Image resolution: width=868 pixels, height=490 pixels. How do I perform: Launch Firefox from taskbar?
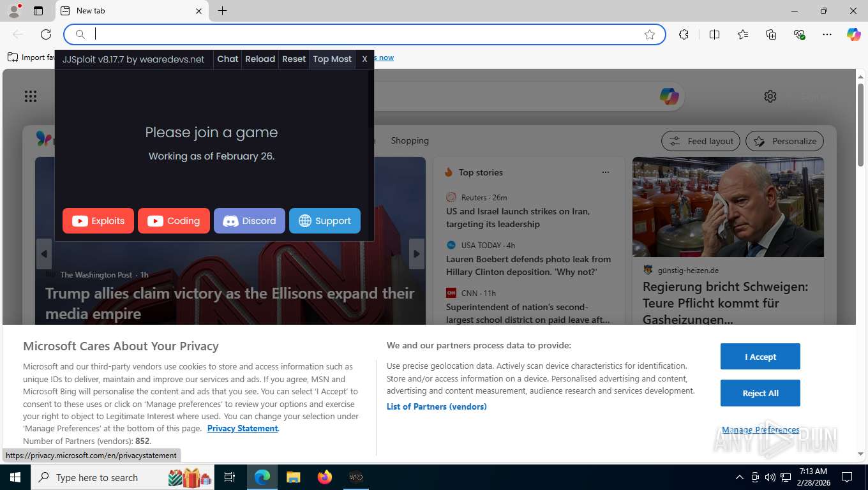click(x=325, y=477)
